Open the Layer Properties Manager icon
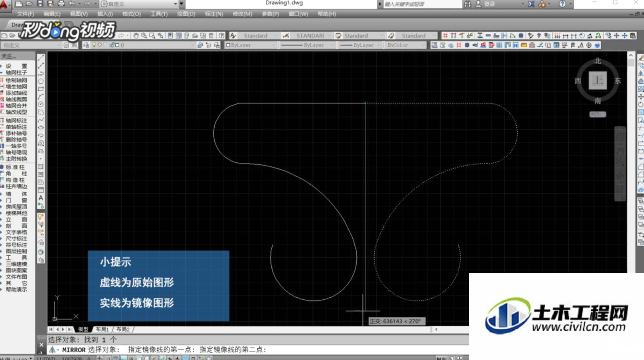The image size is (644, 360). click(x=86, y=45)
